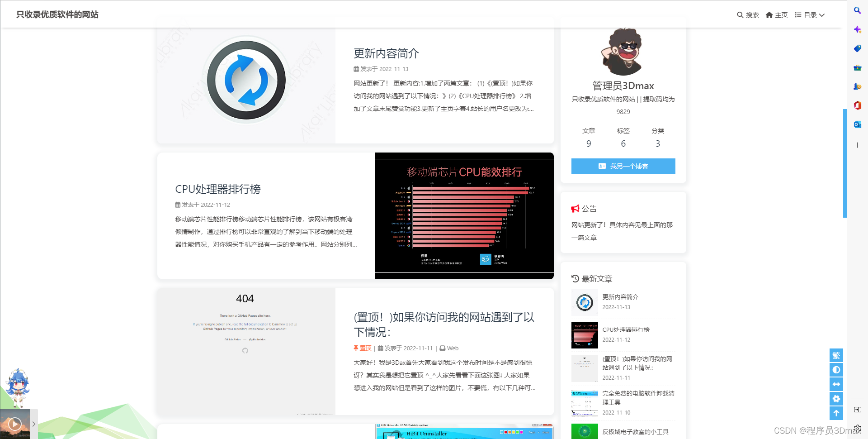Viewport: 868px width, 439px height.
Task: Toggle single-column layout arrows button
Action: pyautogui.click(x=836, y=384)
